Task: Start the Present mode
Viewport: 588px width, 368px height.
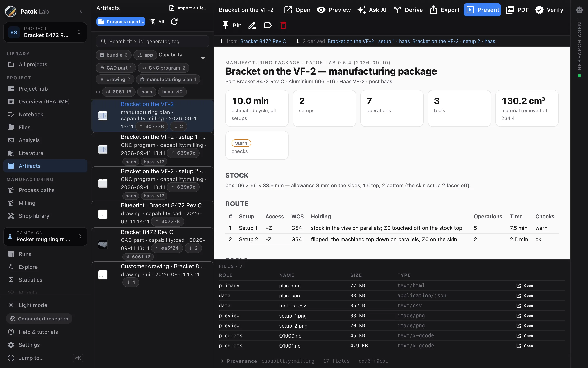Action: pyautogui.click(x=482, y=10)
